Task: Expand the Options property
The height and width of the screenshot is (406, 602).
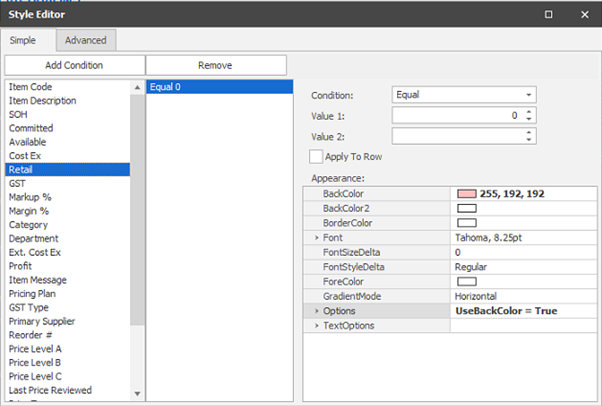Action: point(317,311)
